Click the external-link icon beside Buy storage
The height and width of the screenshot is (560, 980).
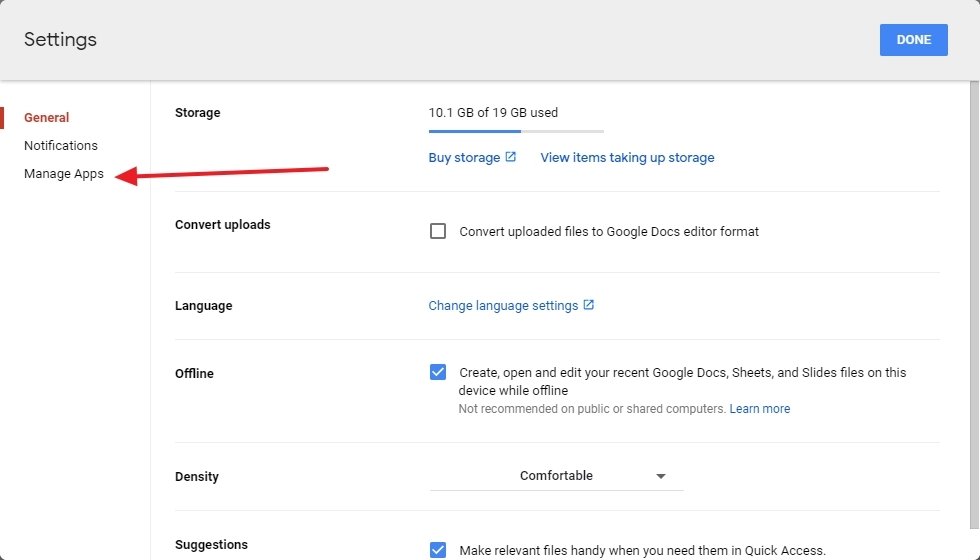(511, 157)
